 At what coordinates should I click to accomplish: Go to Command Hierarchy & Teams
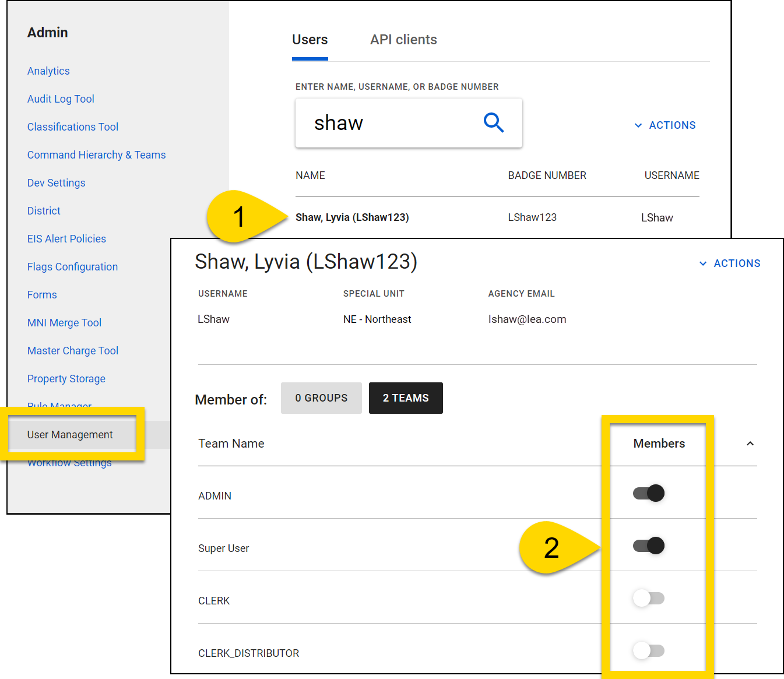[96, 154]
